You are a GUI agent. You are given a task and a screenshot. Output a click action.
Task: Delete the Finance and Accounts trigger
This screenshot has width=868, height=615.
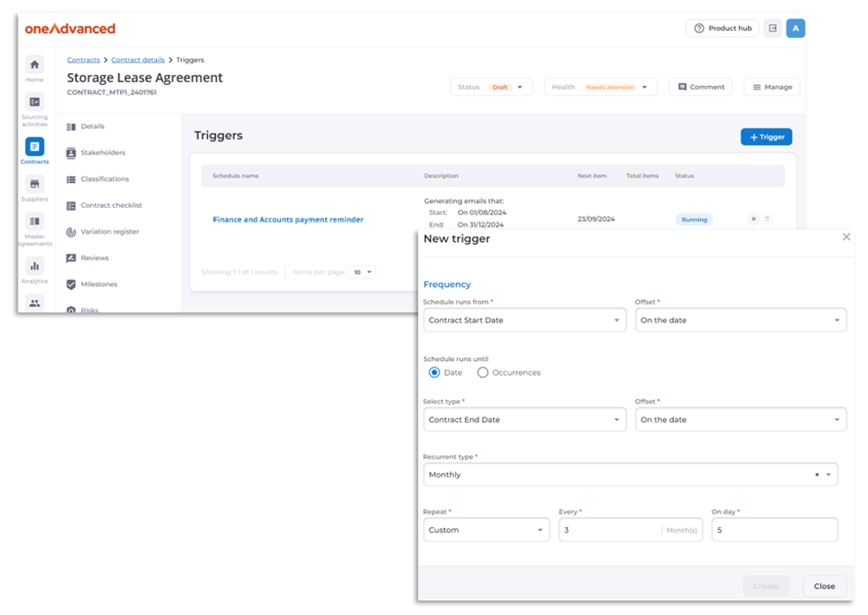point(767,219)
